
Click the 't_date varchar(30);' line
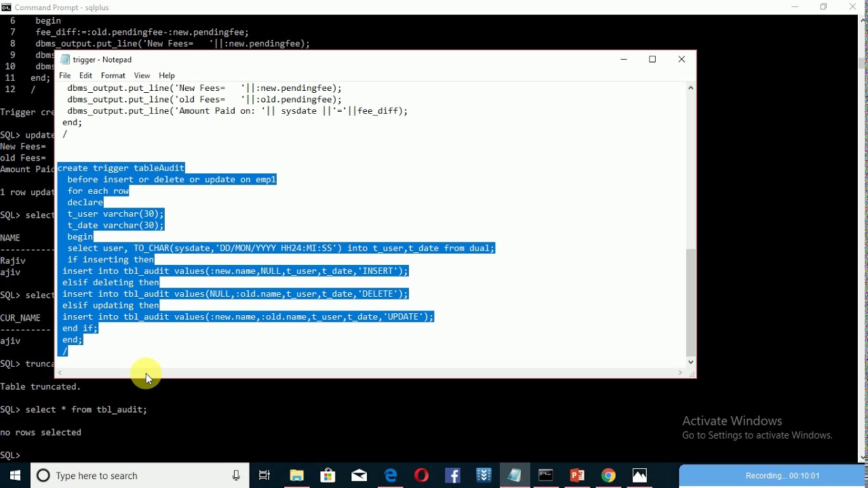pyautogui.click(x=115, y=225)
